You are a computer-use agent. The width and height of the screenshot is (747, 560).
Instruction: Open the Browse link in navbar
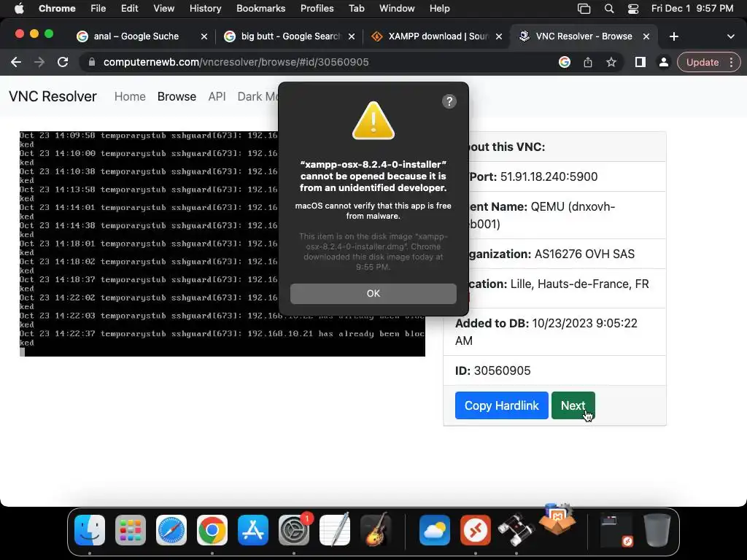tap(177, 96)
